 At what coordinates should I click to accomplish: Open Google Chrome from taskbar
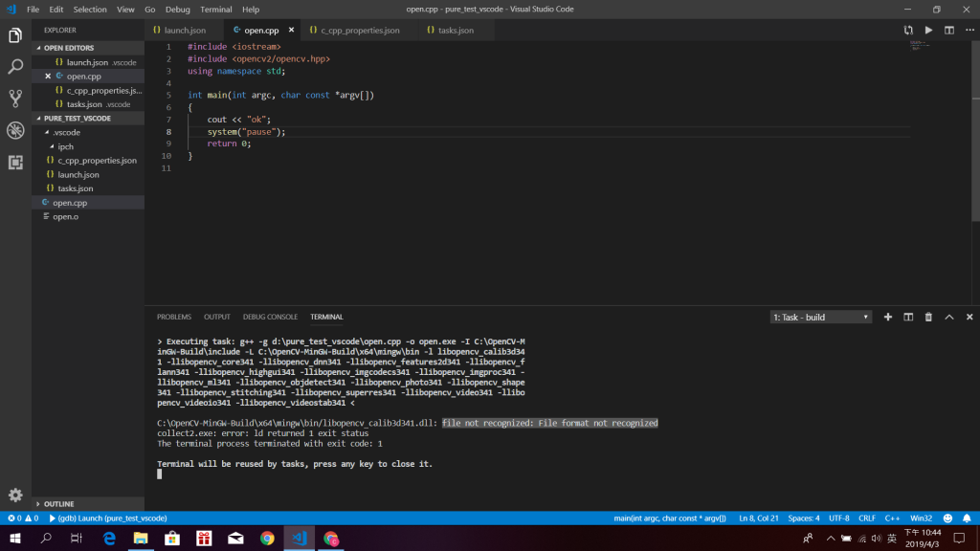click(x=267, y=538)
